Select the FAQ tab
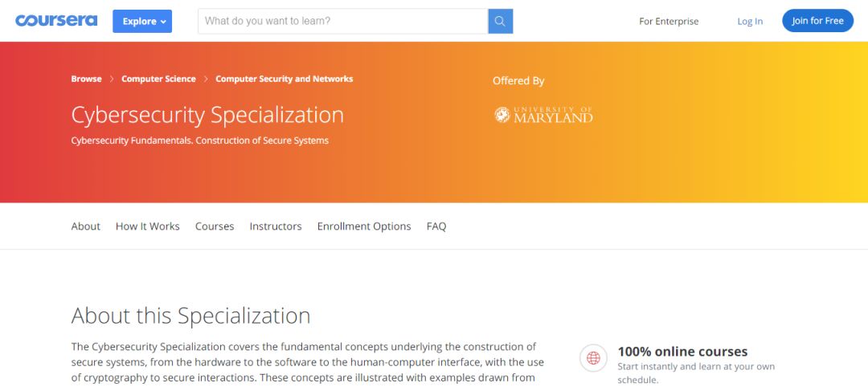The width and height of the screenshot is (868, 387). [436, 226]
